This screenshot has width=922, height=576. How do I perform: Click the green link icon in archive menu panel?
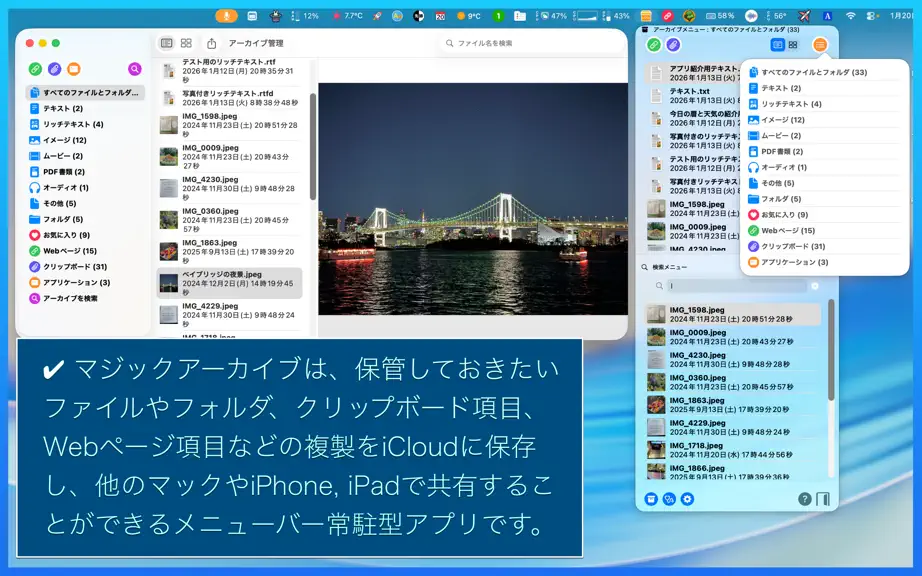coord(654,45)
